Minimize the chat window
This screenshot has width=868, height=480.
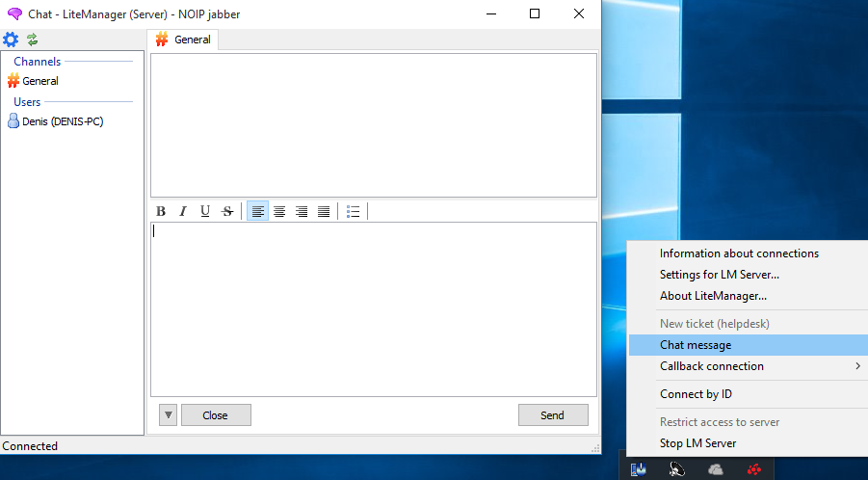click(491, 13)
